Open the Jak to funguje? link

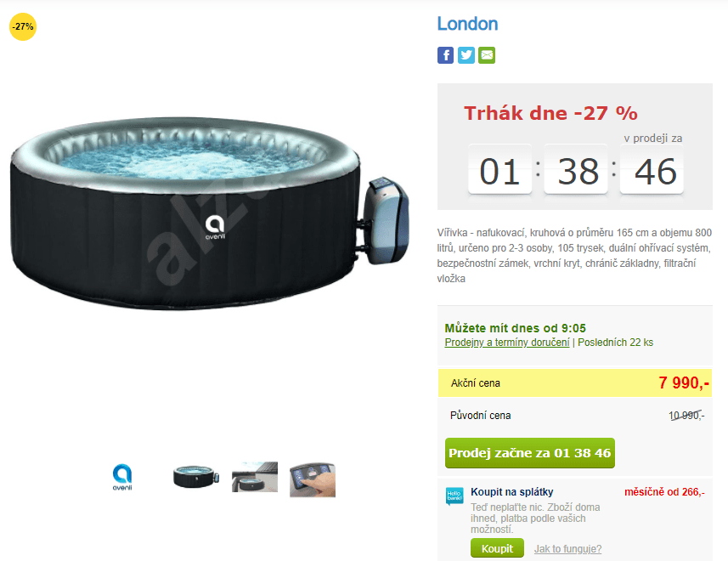coord(567,549)
